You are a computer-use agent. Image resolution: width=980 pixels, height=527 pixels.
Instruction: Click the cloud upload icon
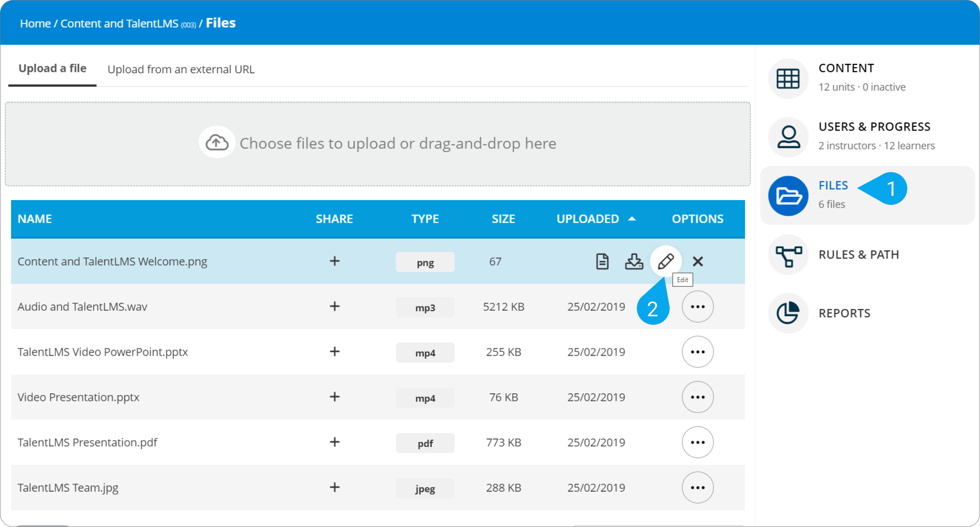point(217,143)
